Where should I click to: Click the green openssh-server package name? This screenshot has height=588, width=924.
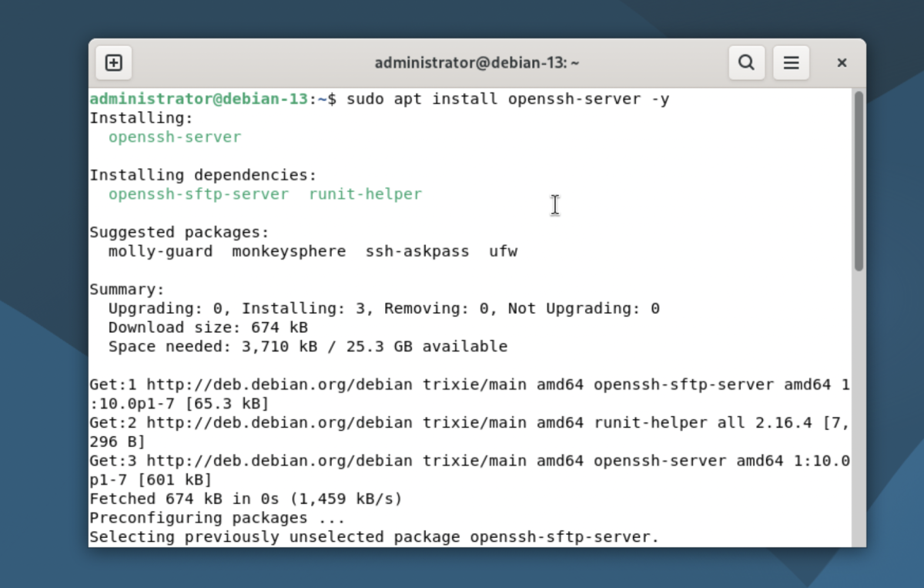[175, 137]
